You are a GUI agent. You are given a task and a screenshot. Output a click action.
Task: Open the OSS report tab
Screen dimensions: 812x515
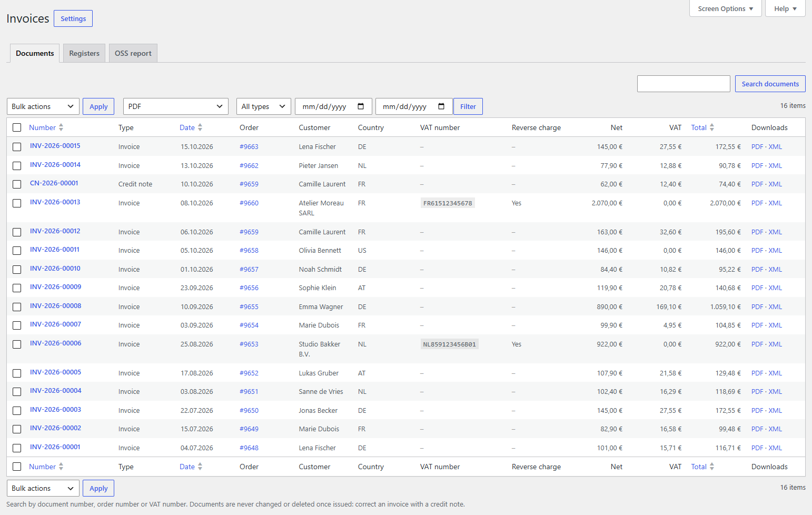pyautogui.click(x=133, y=53)
